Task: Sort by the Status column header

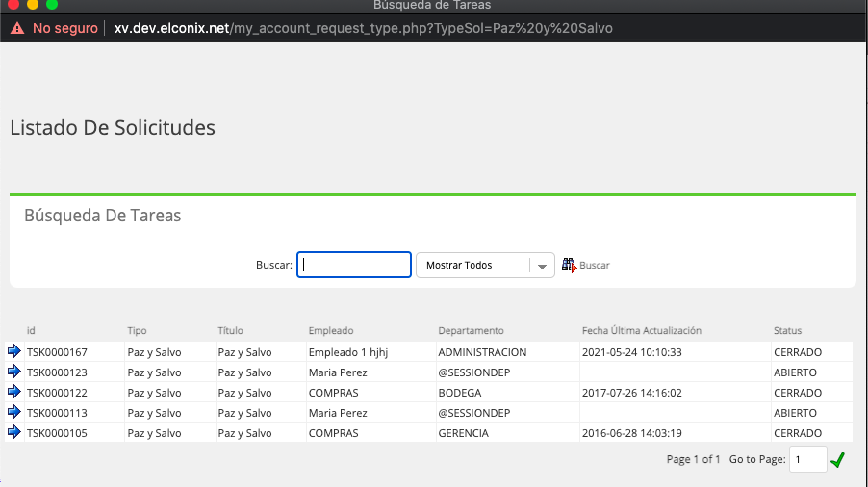Action: 788,330
